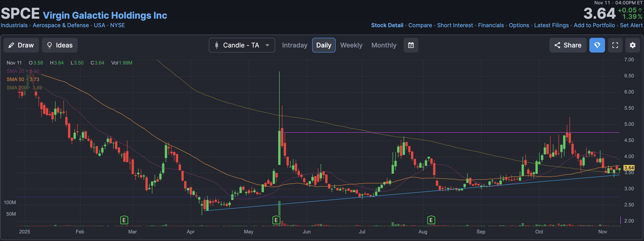Click the 3.64 current price tag on axis
The height and width of the screenshot is (241, 644).
point(629,168)
